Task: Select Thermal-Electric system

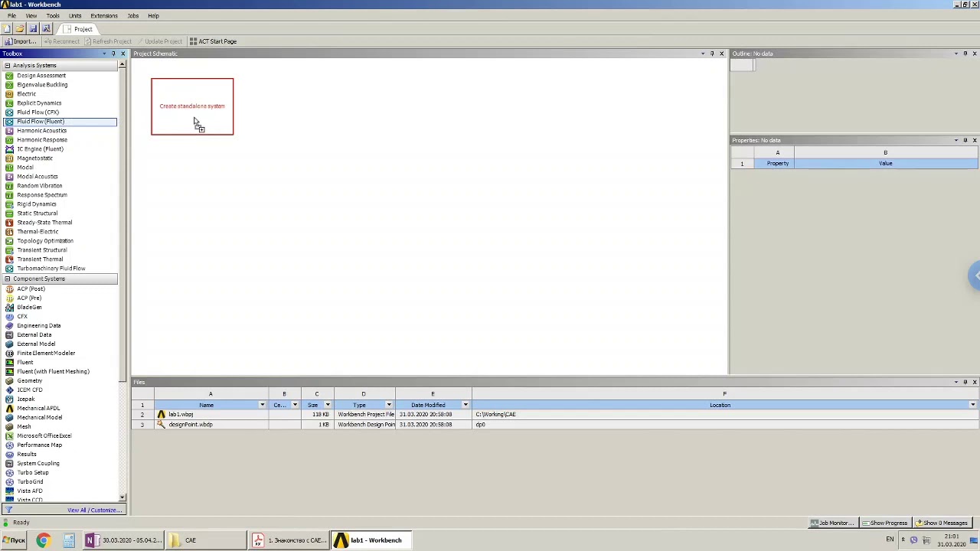Action: pos(38,232)
